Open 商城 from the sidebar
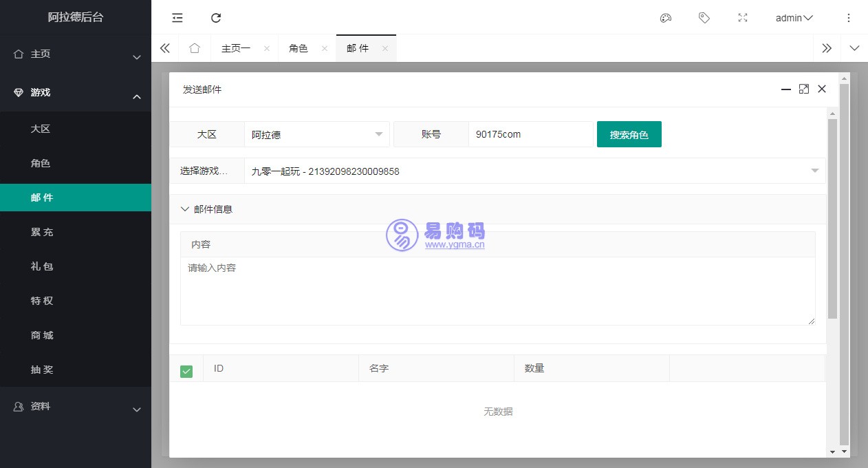 (42, 335)
